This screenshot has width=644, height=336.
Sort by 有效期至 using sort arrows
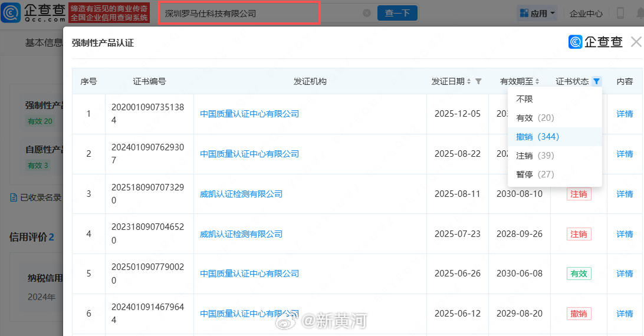[x=537, y=81]
